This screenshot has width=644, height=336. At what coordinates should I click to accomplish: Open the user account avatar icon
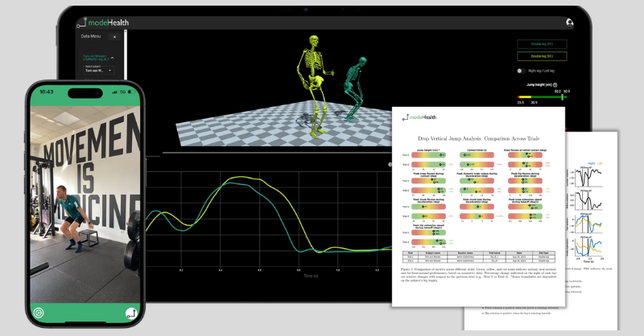click(x=570, y=23)
